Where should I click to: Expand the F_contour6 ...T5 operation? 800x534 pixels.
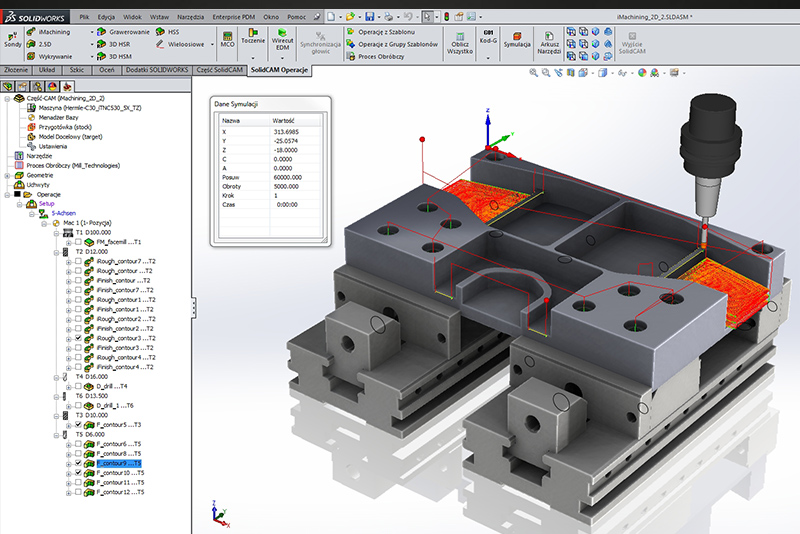click(x=68, y=444)
